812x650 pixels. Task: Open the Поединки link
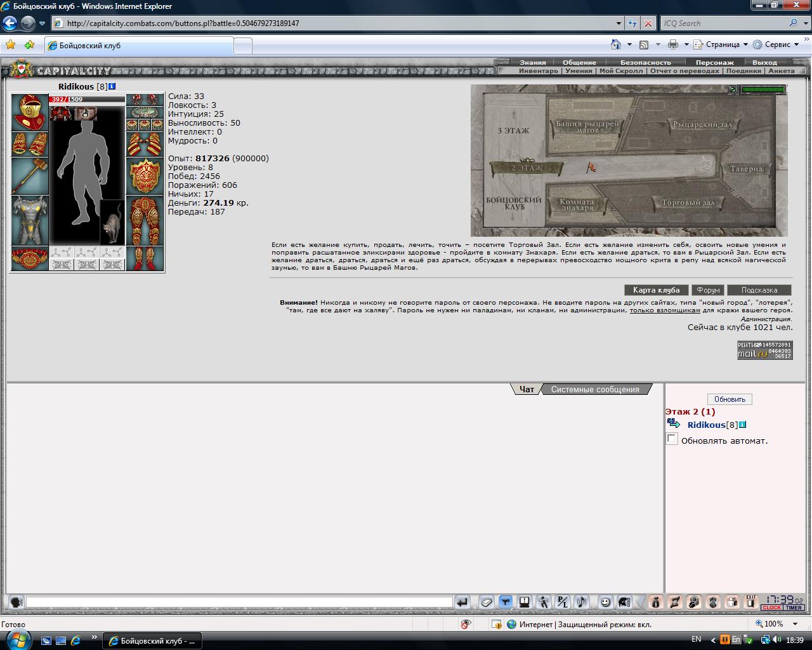(x=743, y=70)
